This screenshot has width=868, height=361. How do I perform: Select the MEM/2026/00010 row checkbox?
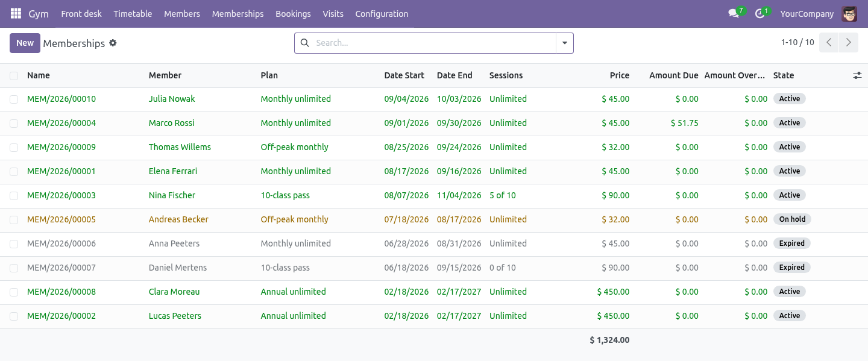[14, 99]
